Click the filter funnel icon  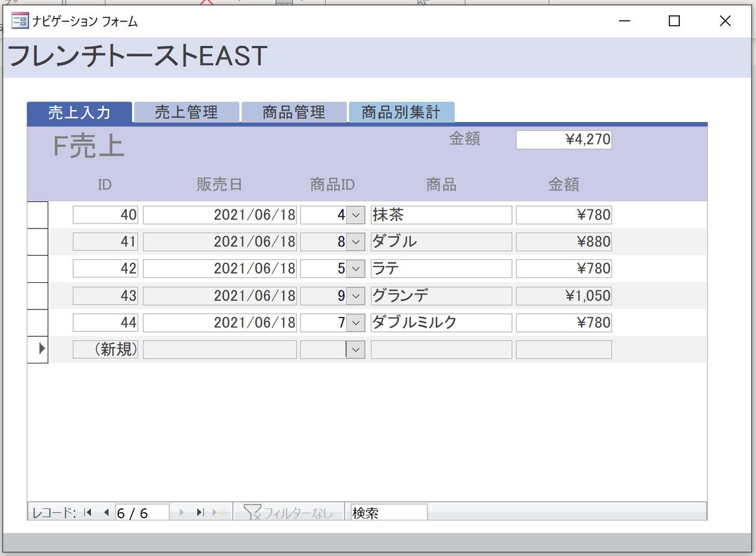(x=252, y=512)
